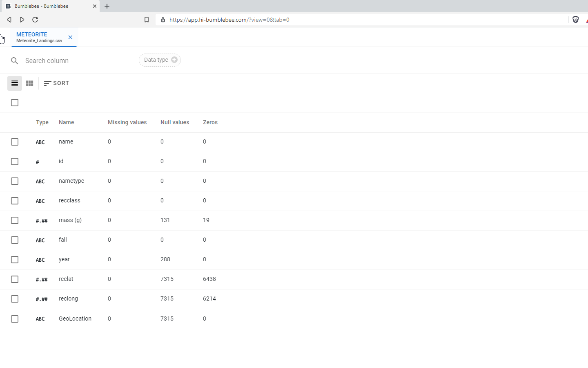This screenshot has height=368, width=588.
Task: Toggle the select-all columns checkbox
Action: click(x=15, y=103)
